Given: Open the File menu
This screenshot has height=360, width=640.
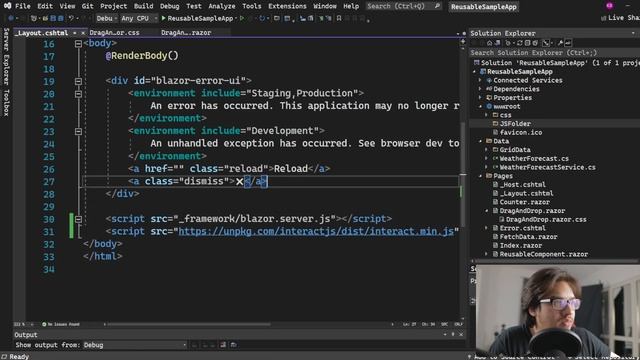Looking at the screenshot, I should [22, 6].
